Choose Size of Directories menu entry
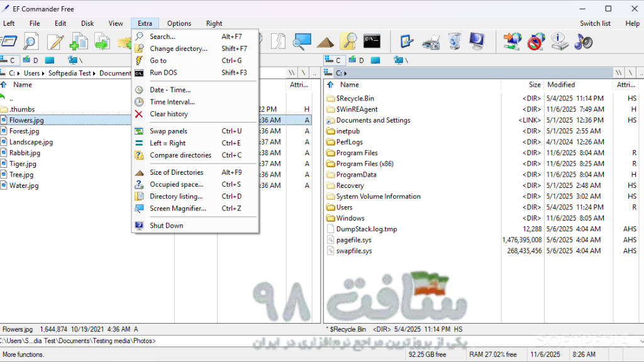 click(x=195, y=172)
